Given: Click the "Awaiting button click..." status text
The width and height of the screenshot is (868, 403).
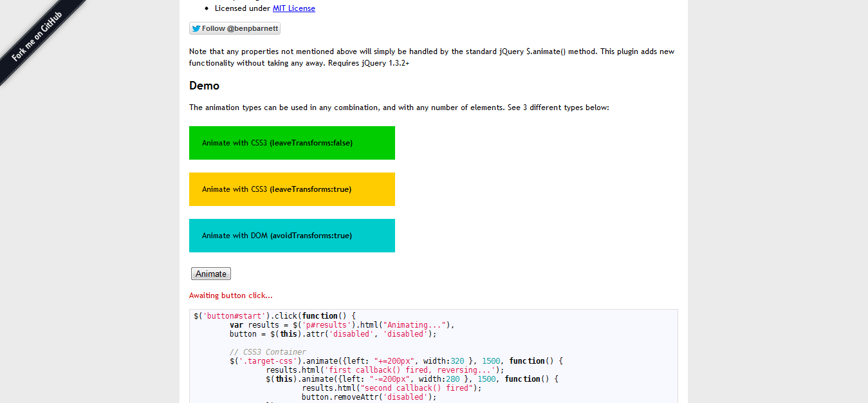Looking at the screenshot, I should click(x=230, y=295).
